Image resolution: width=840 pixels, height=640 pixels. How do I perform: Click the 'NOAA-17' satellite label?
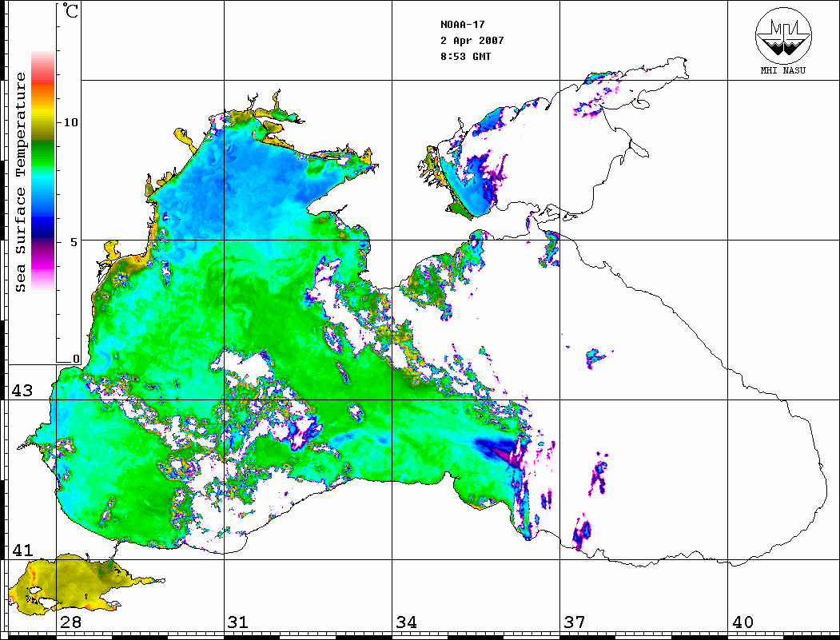(462, 25)
